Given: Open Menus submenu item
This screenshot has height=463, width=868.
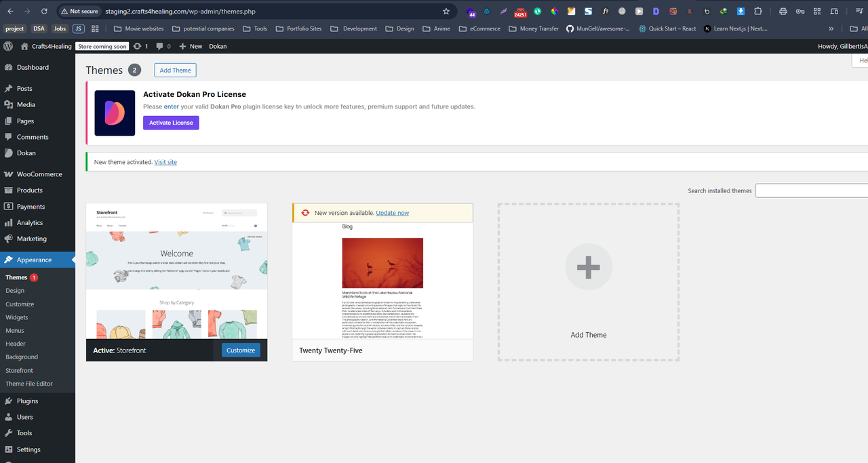Looking at the screenshot, I should pyautogui.click(x=15, y=331).
